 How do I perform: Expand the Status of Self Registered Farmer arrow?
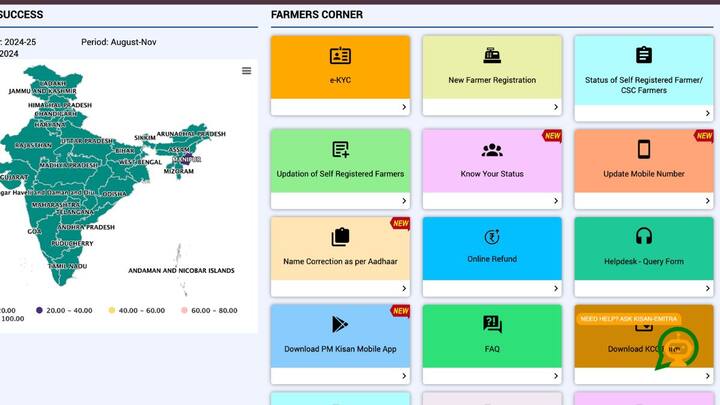tap(708, 113)
